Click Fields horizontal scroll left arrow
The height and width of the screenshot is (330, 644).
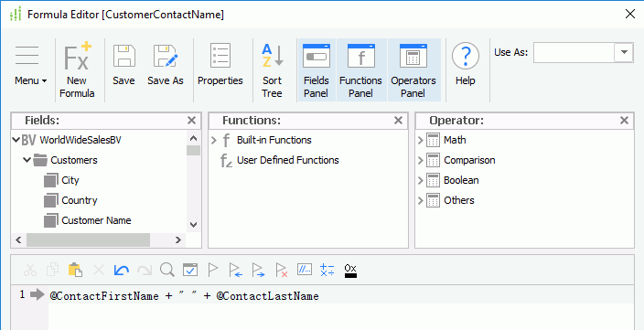18,240
